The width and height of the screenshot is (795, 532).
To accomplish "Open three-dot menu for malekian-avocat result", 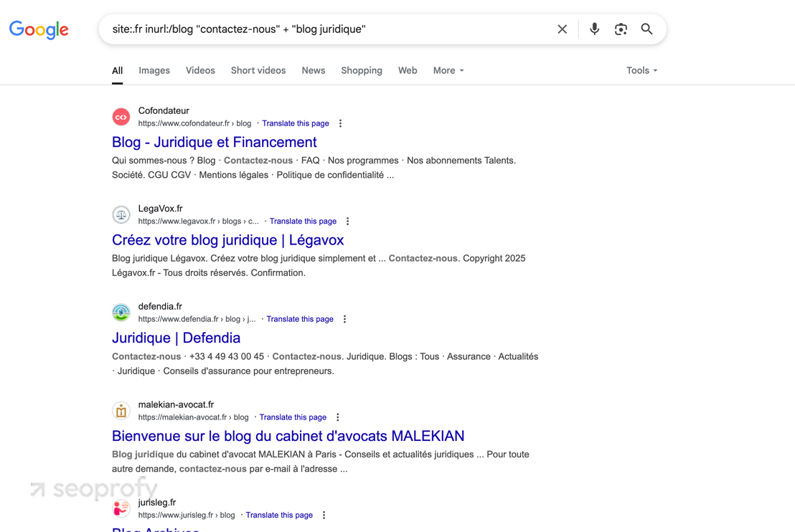I will [x=338, y=417].
